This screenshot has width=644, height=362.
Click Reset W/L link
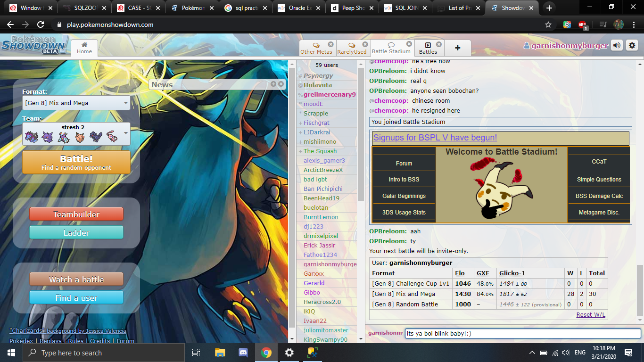click(591, 314)
